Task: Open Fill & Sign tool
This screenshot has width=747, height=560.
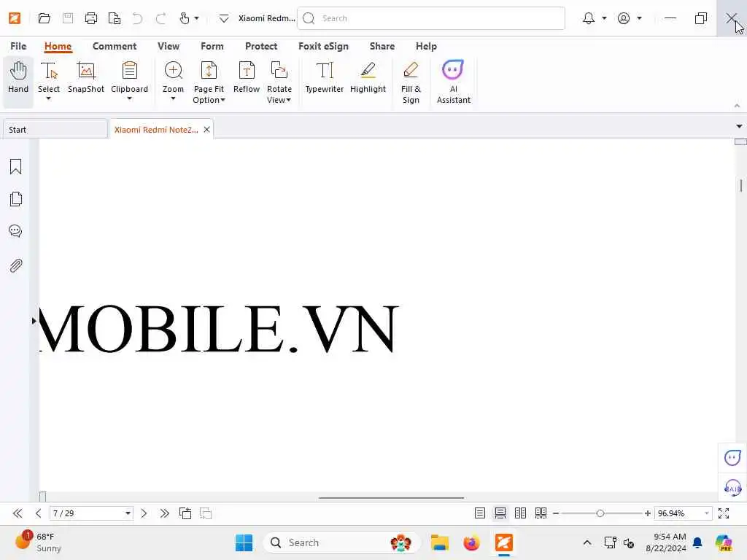Action: [x=411, y=82]
